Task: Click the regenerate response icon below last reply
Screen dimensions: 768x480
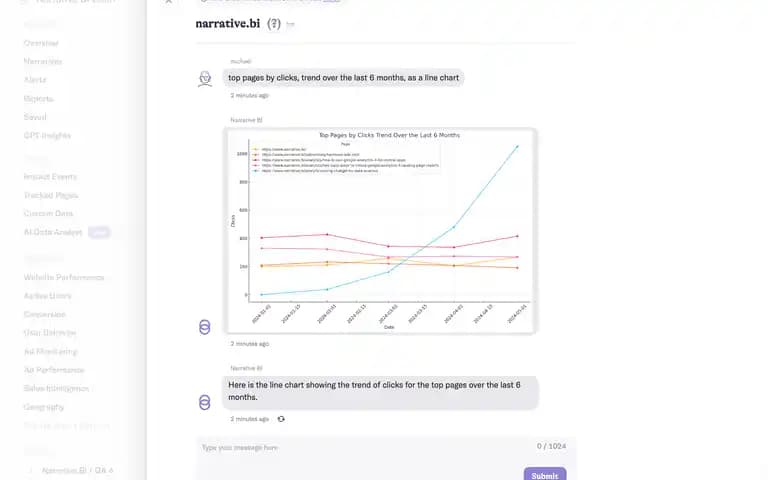Action: (x=281, y=419)
